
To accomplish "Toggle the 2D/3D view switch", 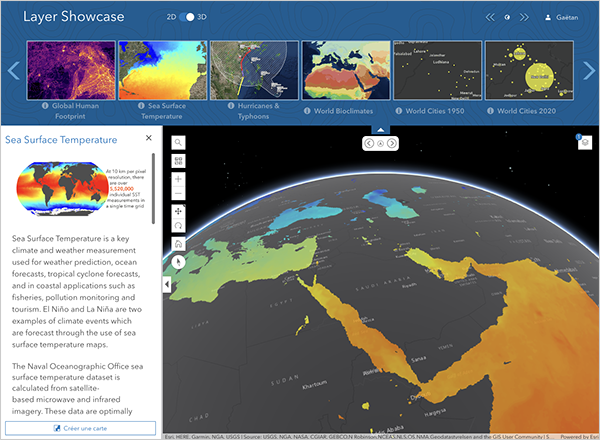I will [x=187, y=17].
